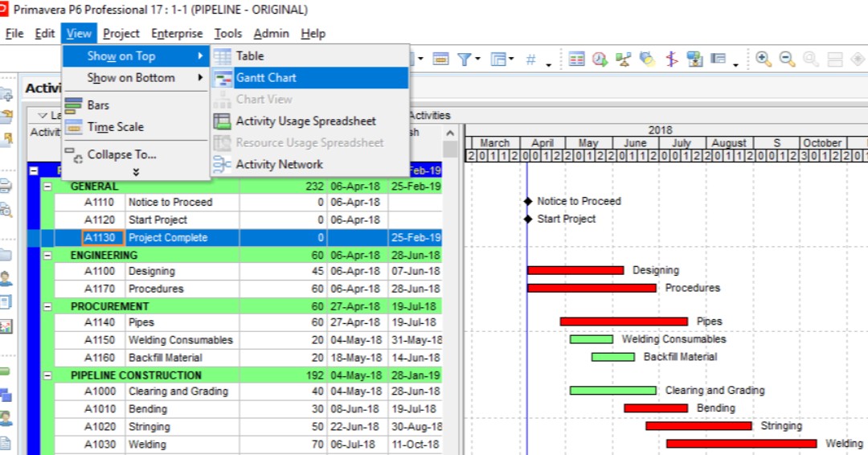Open Time Scale from View menu
Screen dimensions: 868x455
[x=136, y=127]
